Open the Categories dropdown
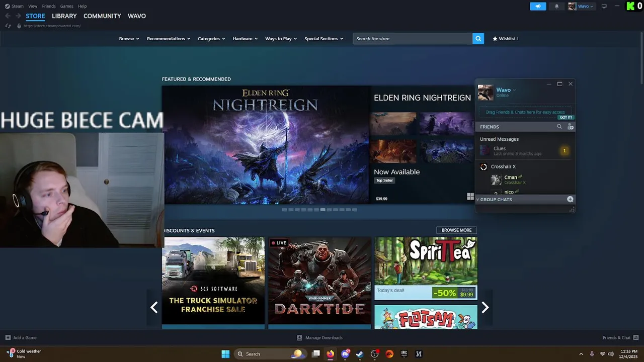 coord(211,39)
